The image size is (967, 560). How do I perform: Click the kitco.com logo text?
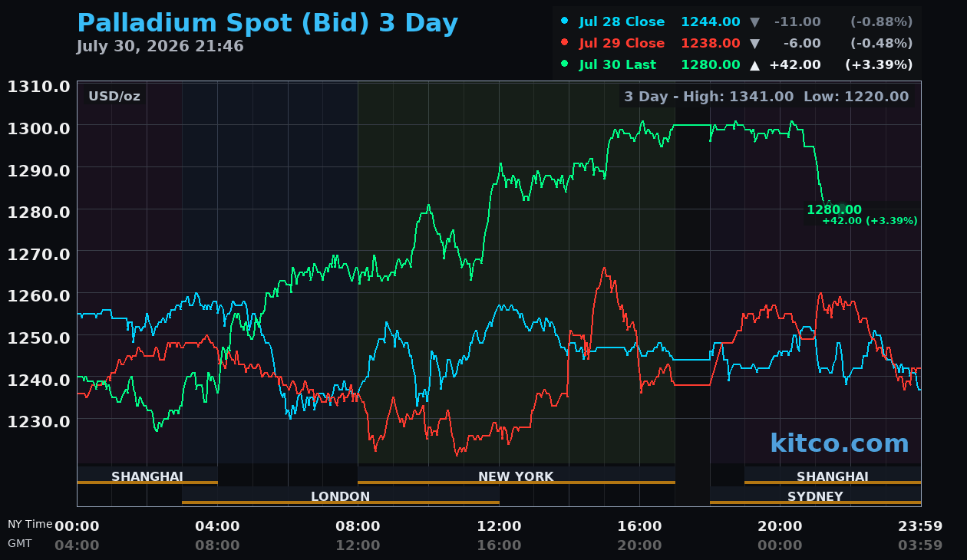pyautogui.click(x=839, y=443)
